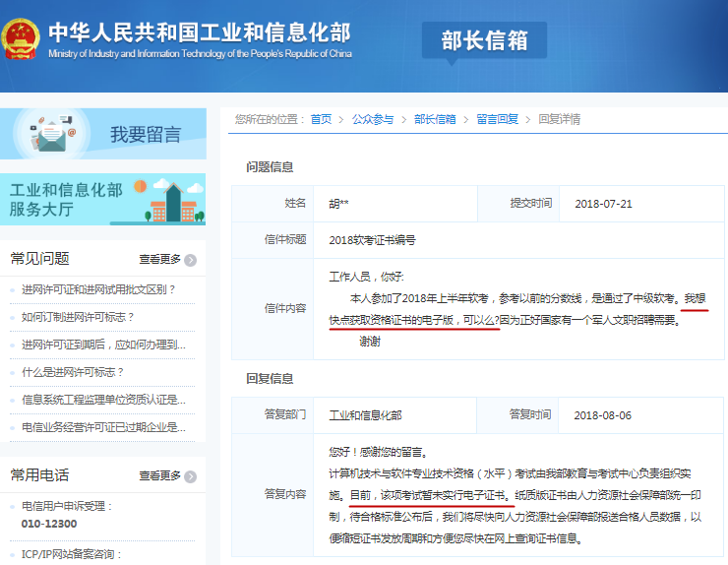Open FAQ 什么是进网许可标志

pyautogui.click(x=74, y=372)
